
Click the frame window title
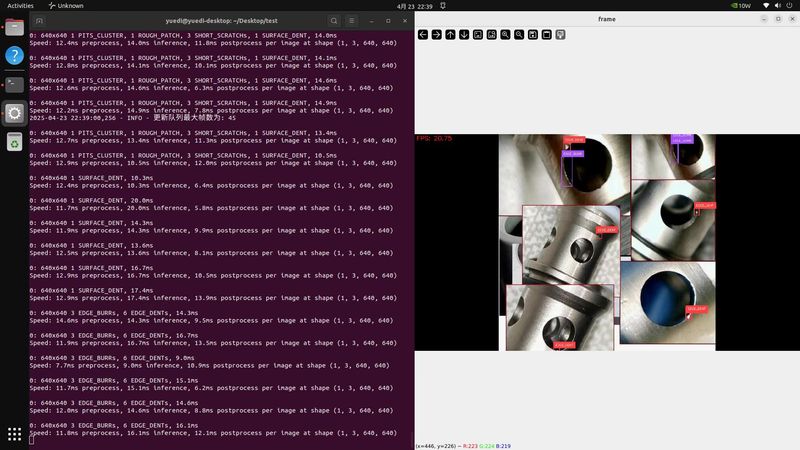[x=607, y=19]
